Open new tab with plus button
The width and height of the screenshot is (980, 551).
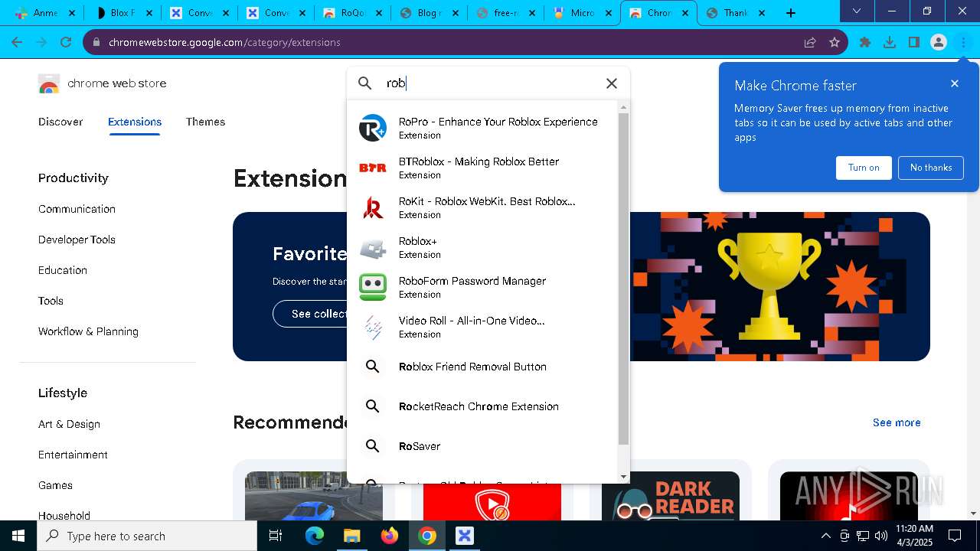(791, 13)
